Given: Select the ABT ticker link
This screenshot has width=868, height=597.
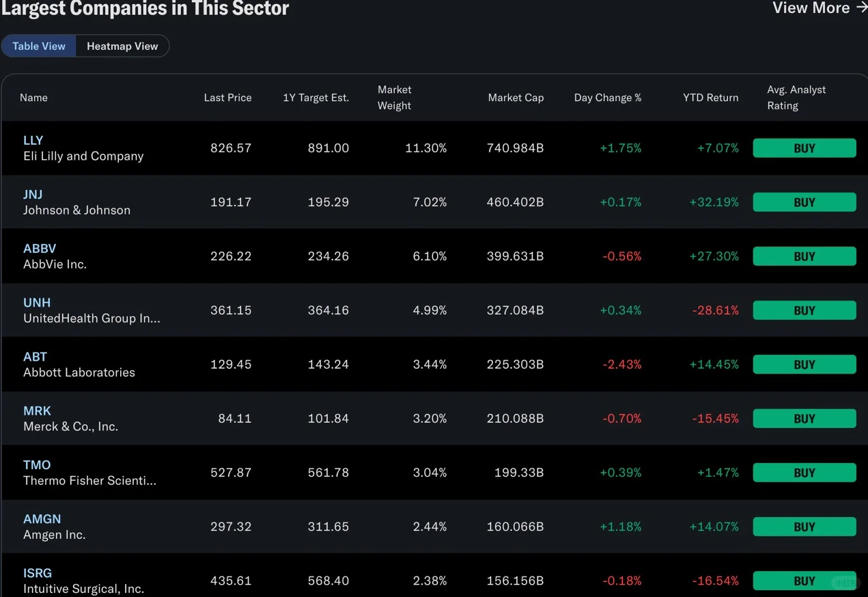Looking at the screenshot, I should (x=35, y=357).
